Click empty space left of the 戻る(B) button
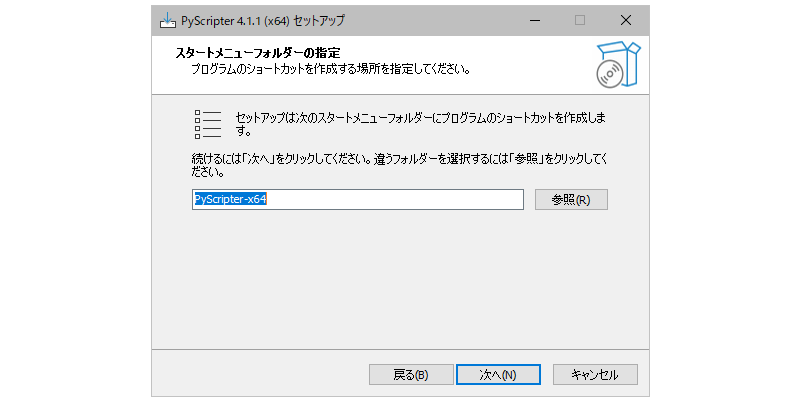This screenshot has width=800, height=400. 260,375
